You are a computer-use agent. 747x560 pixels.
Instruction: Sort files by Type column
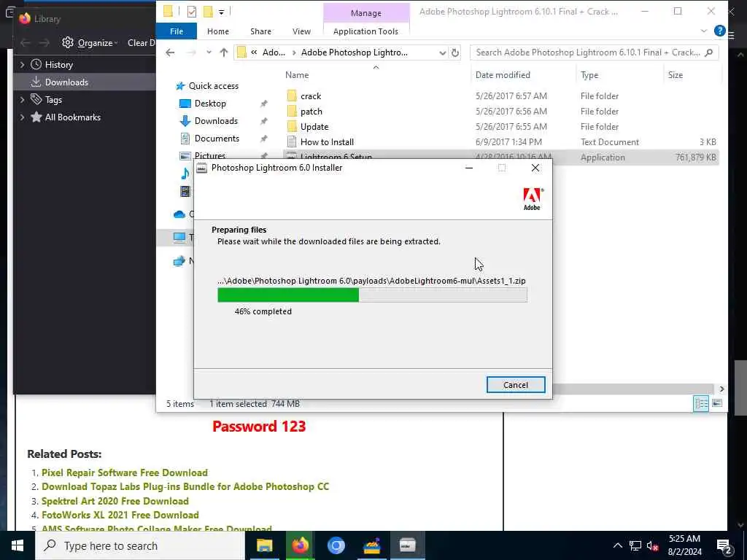[589, 75]
